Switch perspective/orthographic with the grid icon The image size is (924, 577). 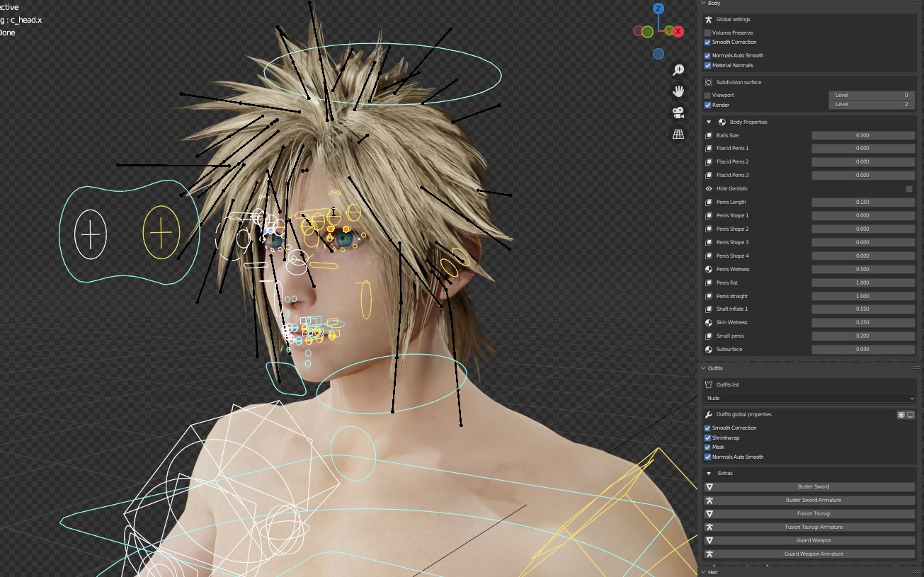(678, 134)
